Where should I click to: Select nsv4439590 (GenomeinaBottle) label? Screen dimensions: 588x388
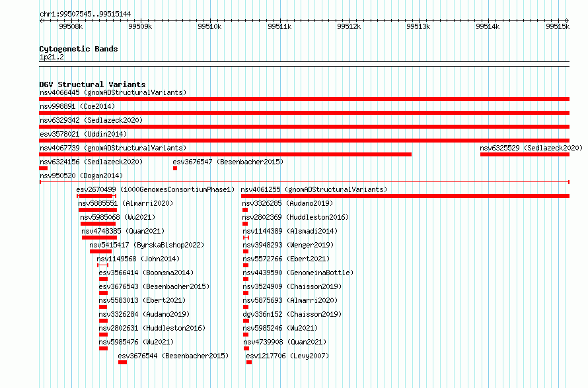tap(298, 273)
